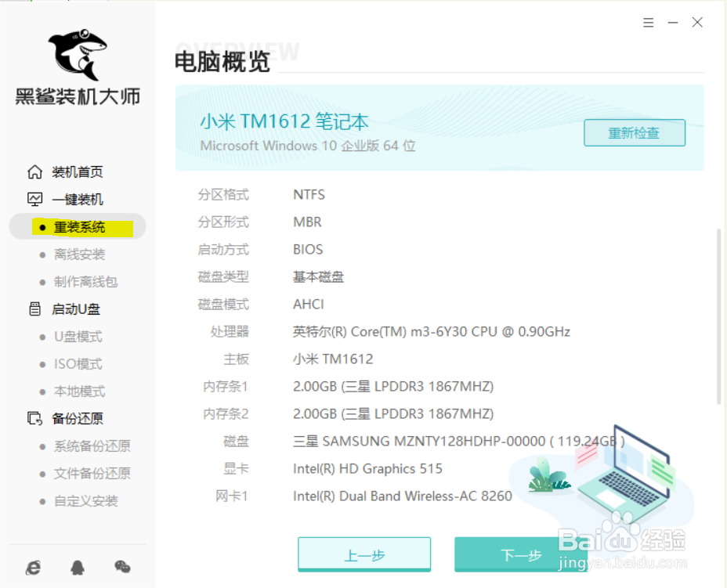Open the IE browser icon at bottom
The height and width of the screenshot is (588, 727).
[x=34, y=567]
